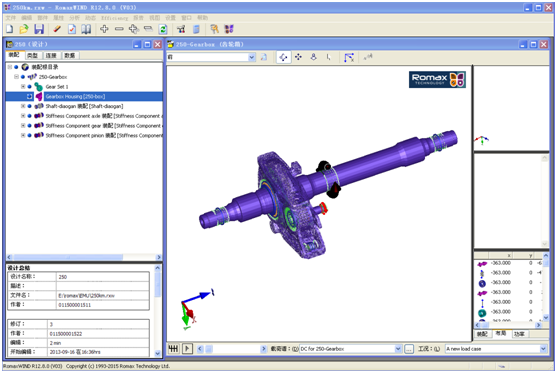Image resolution: width=557 pixels, height=373 pixels.
Task: Switch to the second tab in design panel
Action: pos(33,55)
